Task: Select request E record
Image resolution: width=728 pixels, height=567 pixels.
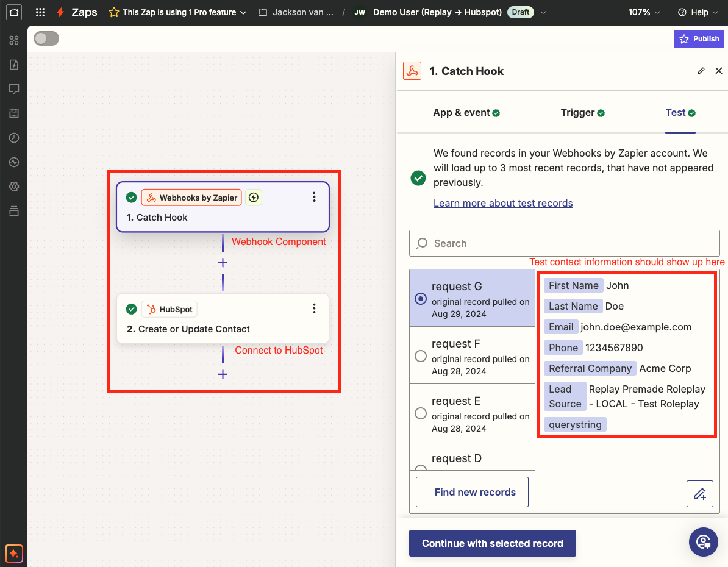Action: point(472,413)
